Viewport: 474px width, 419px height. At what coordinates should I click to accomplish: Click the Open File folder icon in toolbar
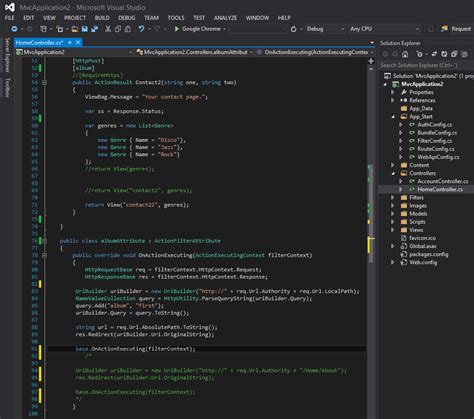[75, 29]
